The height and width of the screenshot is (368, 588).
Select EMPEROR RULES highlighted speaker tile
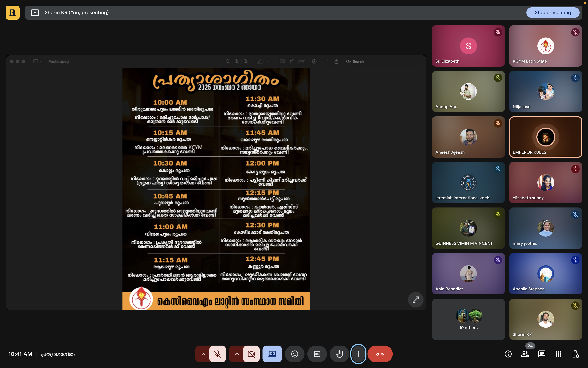[x=545, y=137]
